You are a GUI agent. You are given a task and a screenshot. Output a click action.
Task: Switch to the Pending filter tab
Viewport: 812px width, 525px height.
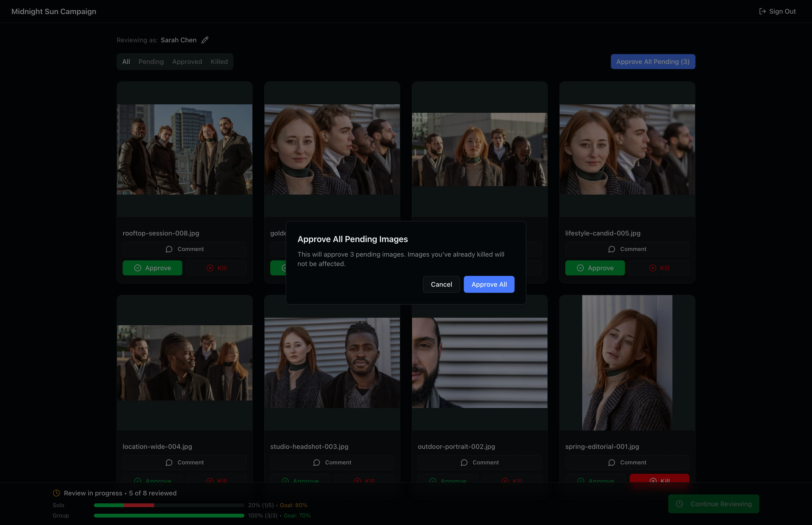[x=151, y=62]
